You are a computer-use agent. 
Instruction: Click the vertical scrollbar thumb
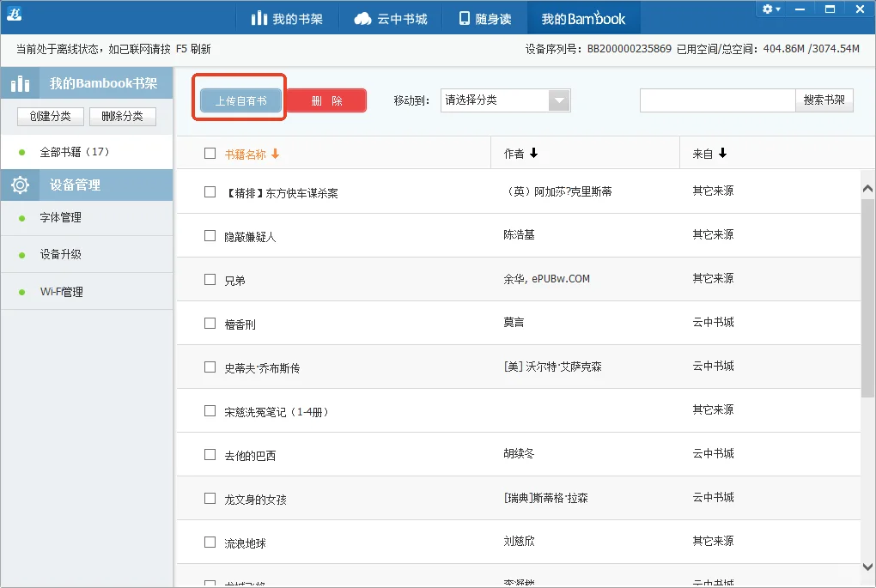pyautogui.click(x=867, y=298)
